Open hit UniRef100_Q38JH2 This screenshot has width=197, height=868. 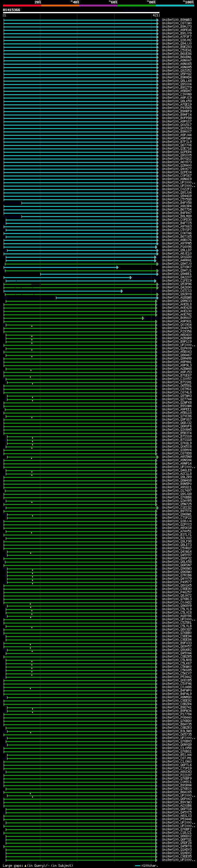click(177, 40)
